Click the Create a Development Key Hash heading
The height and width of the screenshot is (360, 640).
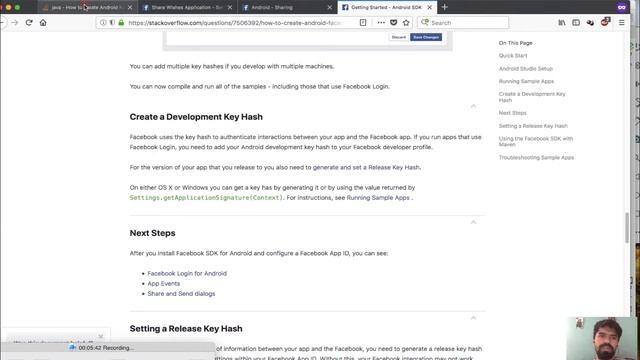coord(196,117)
